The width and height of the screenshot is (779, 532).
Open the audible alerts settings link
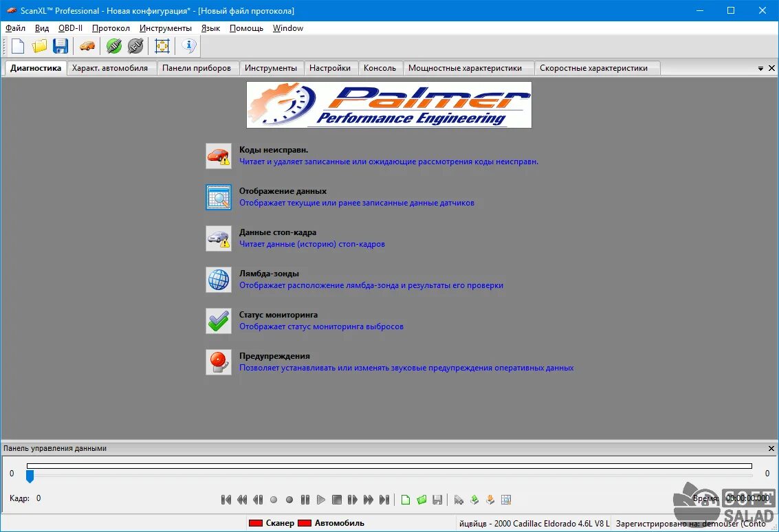pyautogui.click(x=406, y=368)
